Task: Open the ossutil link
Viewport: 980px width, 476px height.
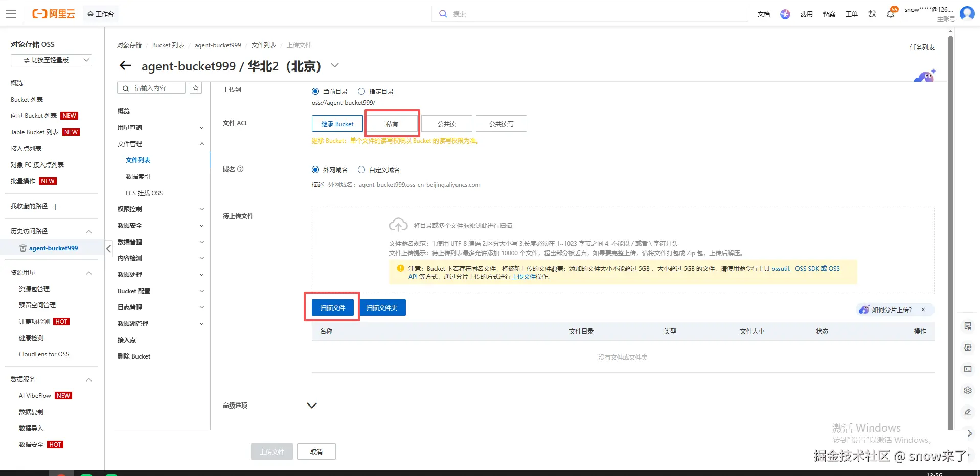Action: point(781,268)
